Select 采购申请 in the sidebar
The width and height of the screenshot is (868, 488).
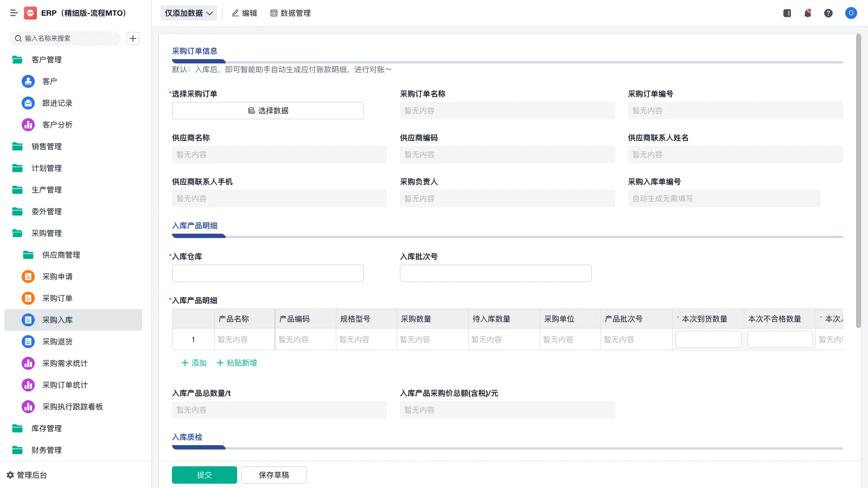tap(56, 277)
